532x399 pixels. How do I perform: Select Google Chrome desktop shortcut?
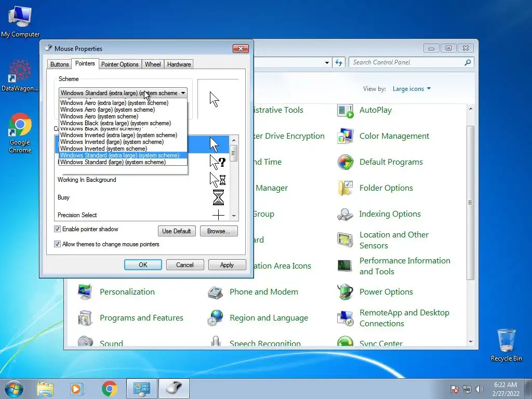pyautogui.click(x=20, y=134)
